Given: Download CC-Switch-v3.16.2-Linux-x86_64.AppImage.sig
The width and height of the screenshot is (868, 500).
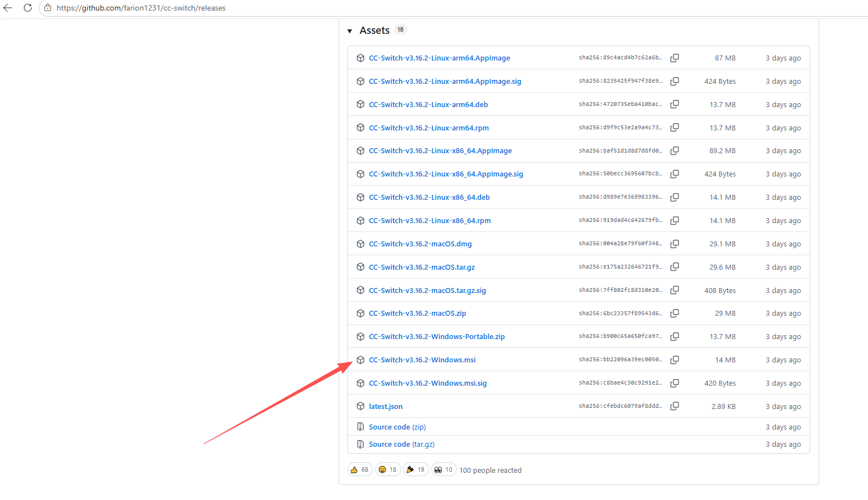Looking at the screenshot, I should (x=446, y=174).
